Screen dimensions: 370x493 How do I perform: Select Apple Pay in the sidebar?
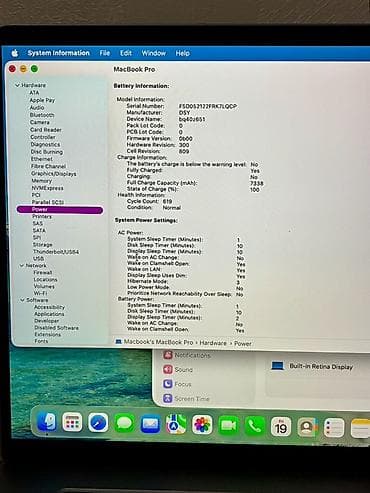coord(42,100)
